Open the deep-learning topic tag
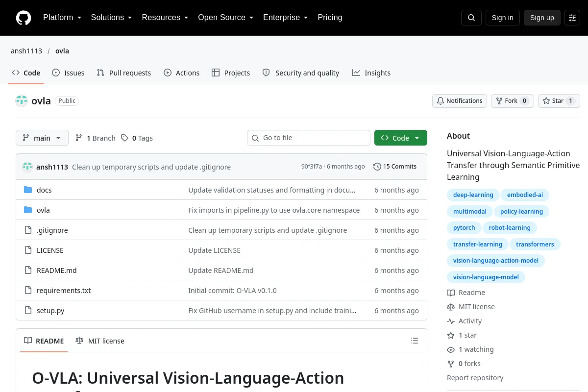Image resolution: width=588 pixels, height=392 pixels. pyautogui.click(x=473, y=195)
